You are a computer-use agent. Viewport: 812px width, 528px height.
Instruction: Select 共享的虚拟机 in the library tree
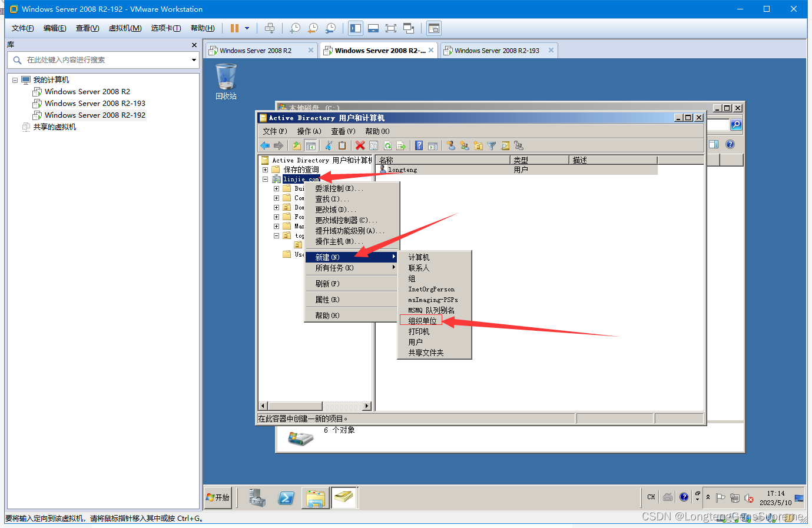[x=54, y=127]
